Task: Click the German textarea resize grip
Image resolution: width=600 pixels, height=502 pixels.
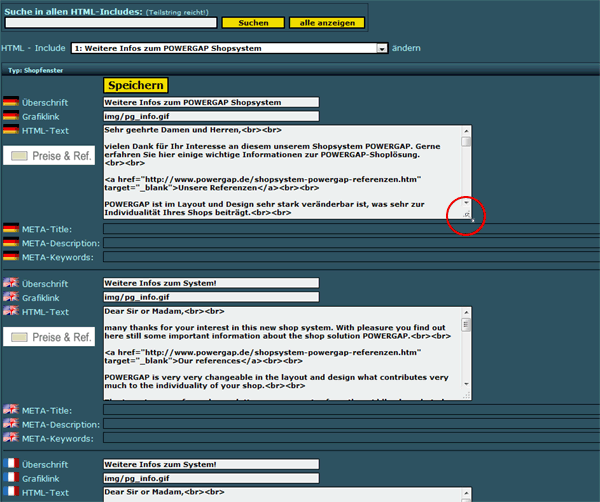Action: coord(466,215)
